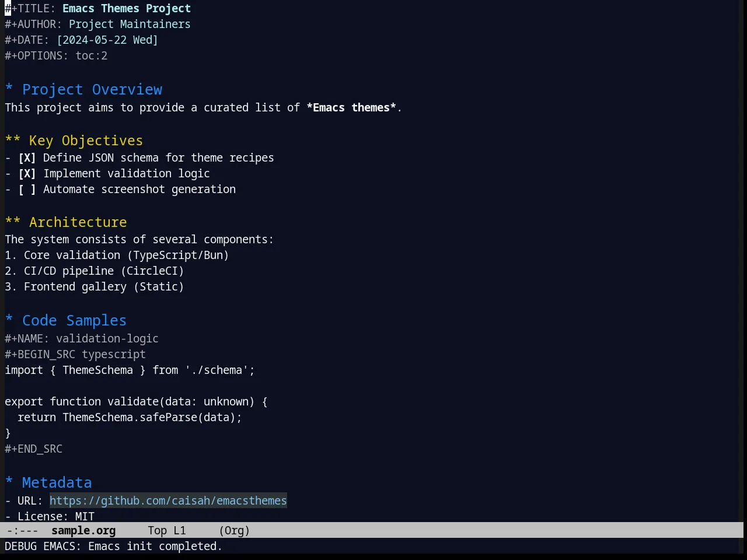
Task: Fold the 'Architecture' heading stars
Action: (13, 222)
